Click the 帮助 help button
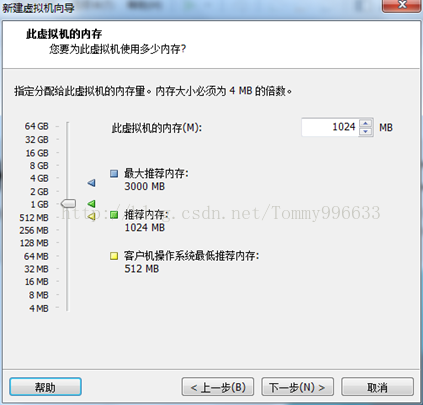Screen dimensions: 423x405 tap(45, 387)
